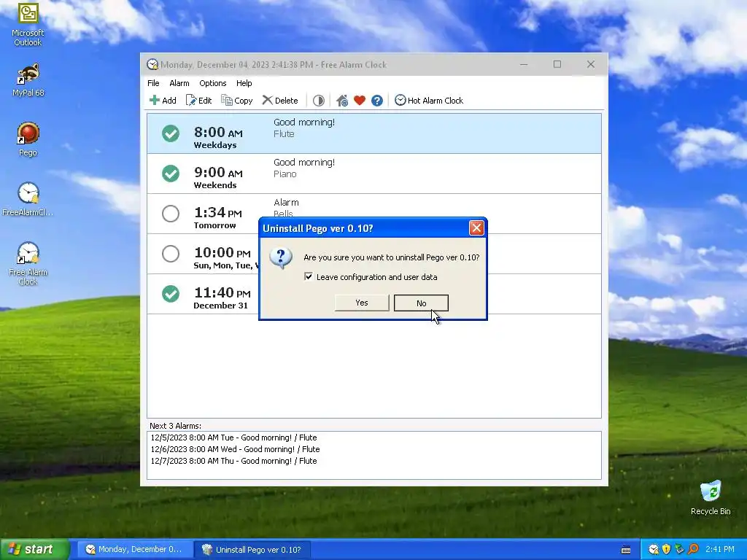Cancel uninstall with the No button
The height and width of the screenshot is (560, 747).
click(x=421, y=303)
